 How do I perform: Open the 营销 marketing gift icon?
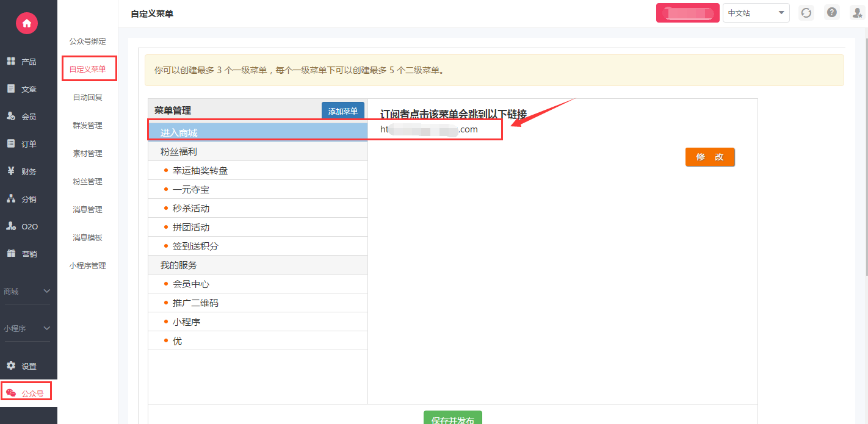pos(11,254)
